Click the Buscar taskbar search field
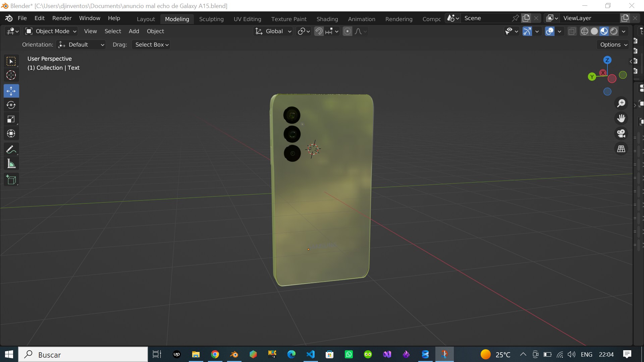644x362 pixels. pos(83,355)
